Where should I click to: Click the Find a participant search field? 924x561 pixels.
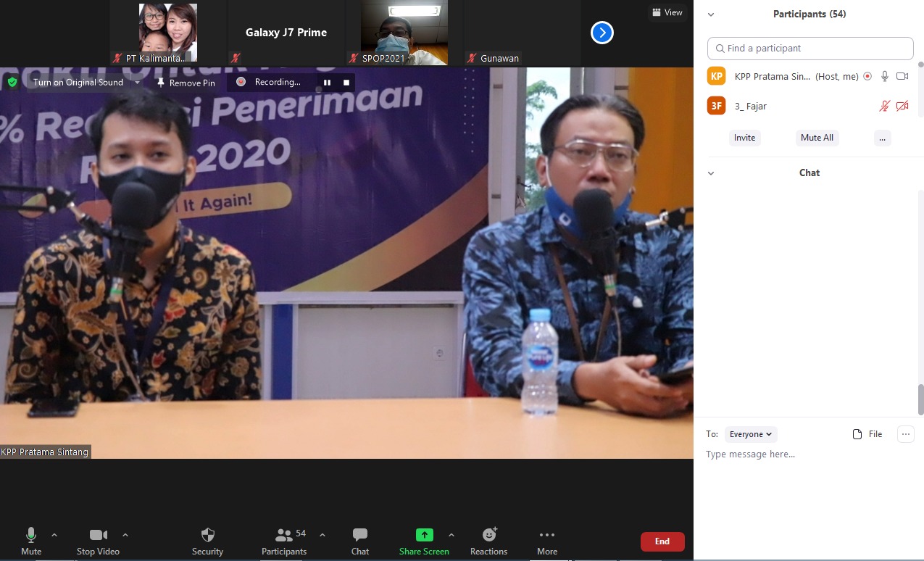pos(810,49)
